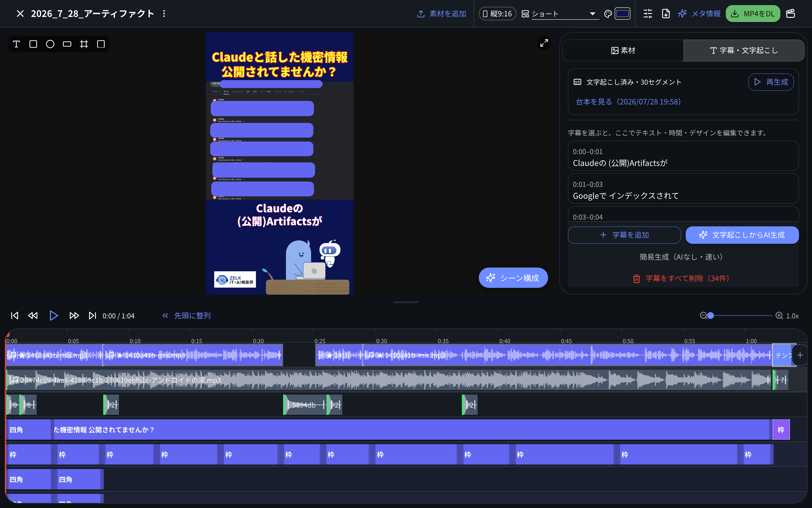This screenshot has width=812, height=508.
Task: Switch to the 素材 tab
Action: tap(623, 51)
